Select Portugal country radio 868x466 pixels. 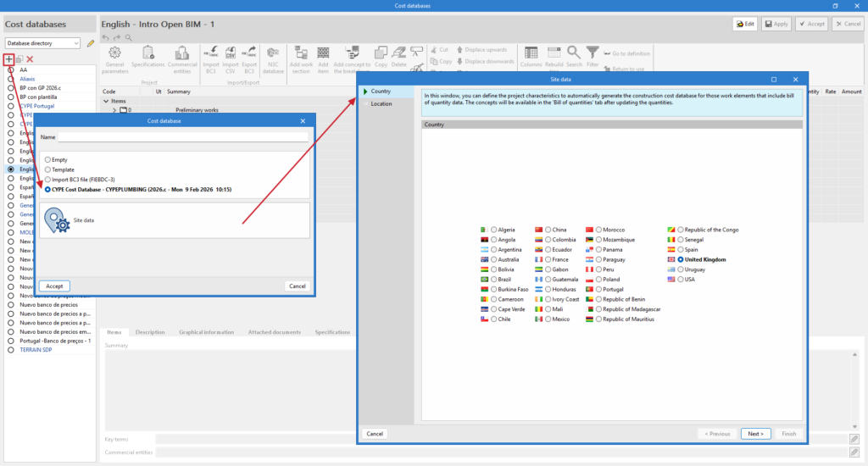[598, 290]
